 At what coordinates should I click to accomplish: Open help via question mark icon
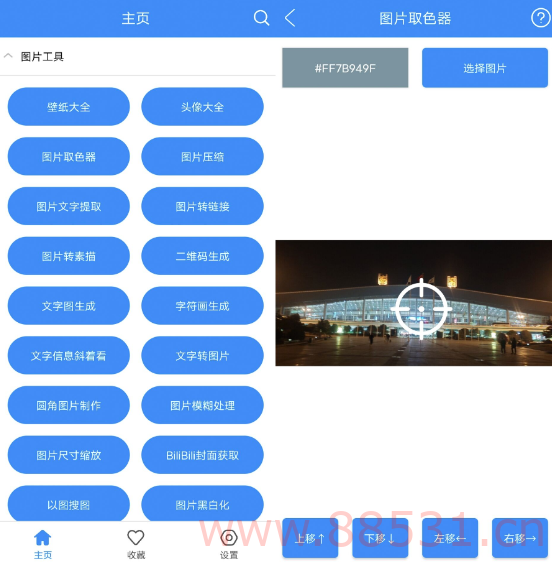[x=541, y=18]
